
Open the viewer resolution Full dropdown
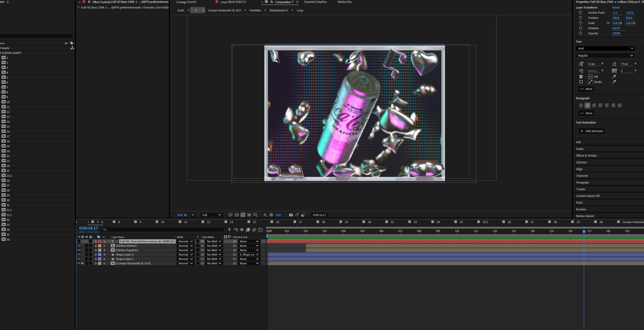click(212, 215)
